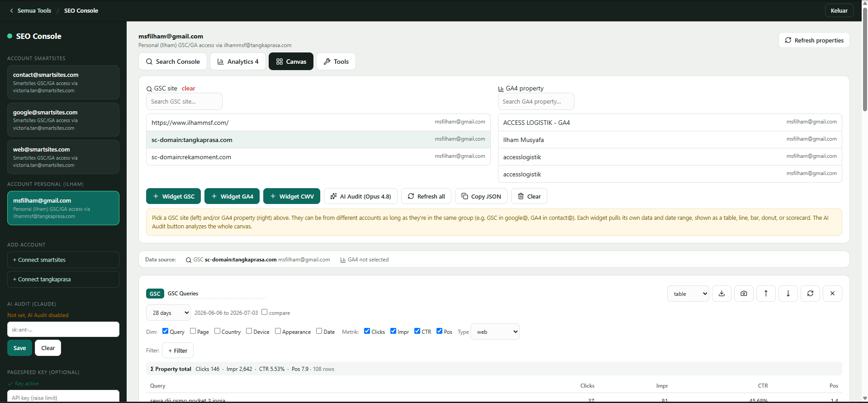Image resolution: width=868 pixels, height=403 pixels.
Task: Add a Widget CWV
Action: coord(292,196)
